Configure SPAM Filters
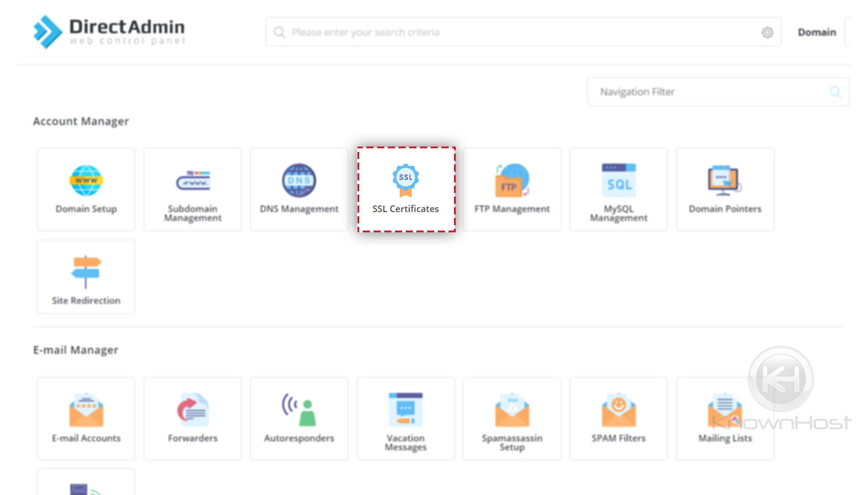The height and width of the screenshot is (495, 868). click(x=618, y=418)
